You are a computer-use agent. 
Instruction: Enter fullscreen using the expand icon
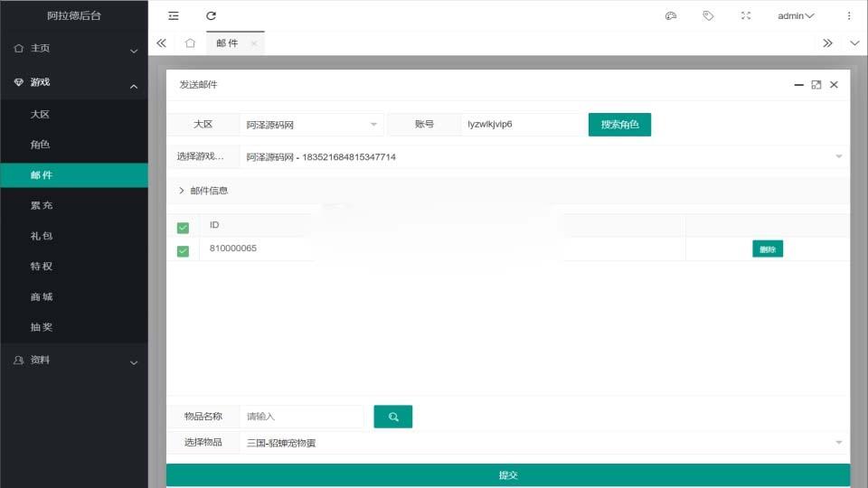(x=746, y=15)
